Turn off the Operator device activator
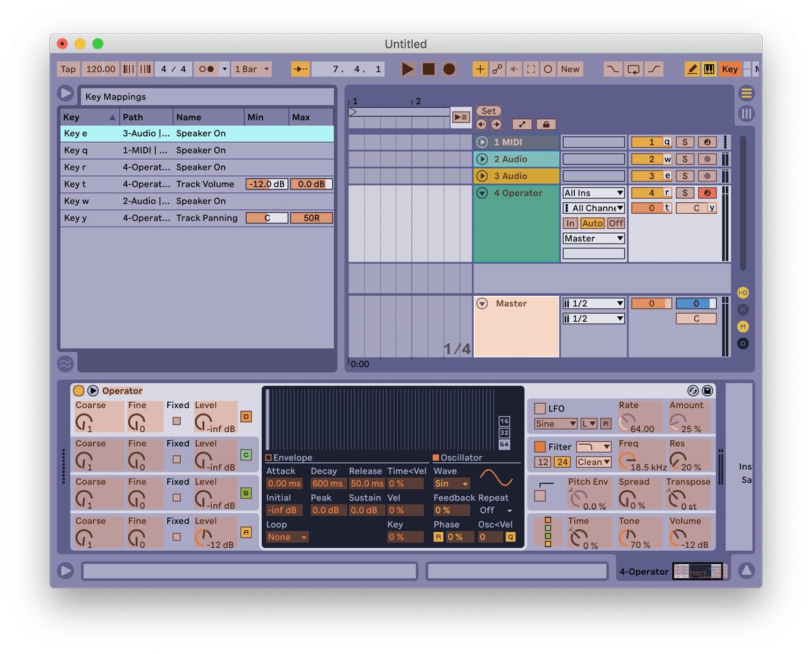Image resolution: width=812 pixels, height=654 pixels. (x=78, y=391)
